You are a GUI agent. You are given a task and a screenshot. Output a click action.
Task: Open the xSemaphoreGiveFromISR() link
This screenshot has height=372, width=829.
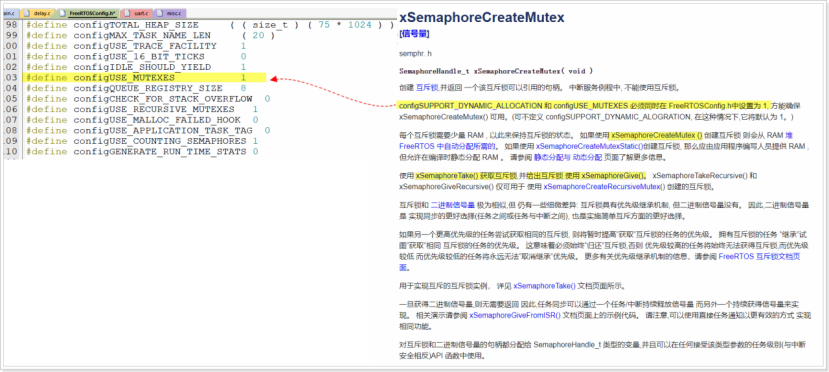515,315
